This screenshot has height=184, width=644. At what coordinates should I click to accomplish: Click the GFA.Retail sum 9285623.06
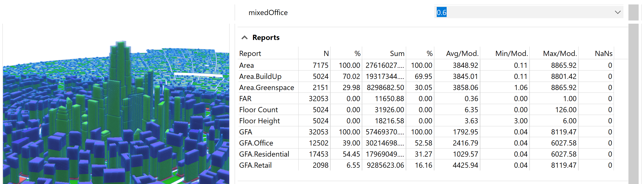pos(385,165)
